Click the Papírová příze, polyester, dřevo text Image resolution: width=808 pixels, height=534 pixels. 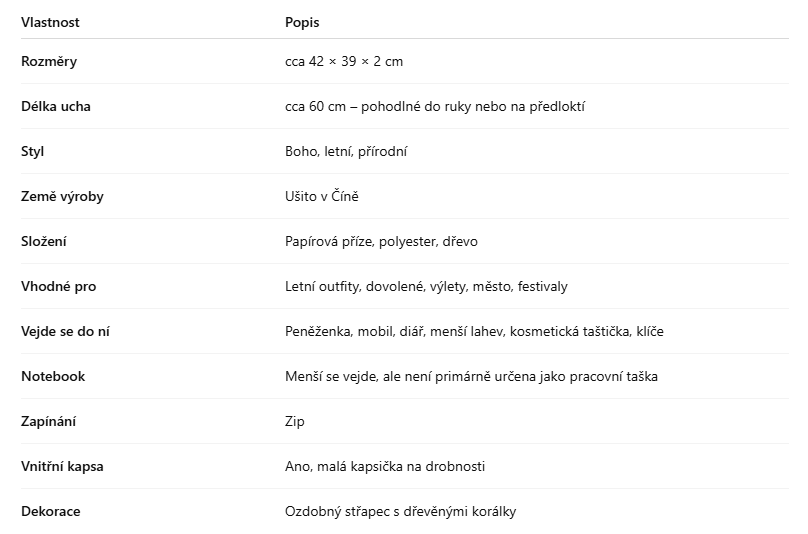tap(381, 241)
